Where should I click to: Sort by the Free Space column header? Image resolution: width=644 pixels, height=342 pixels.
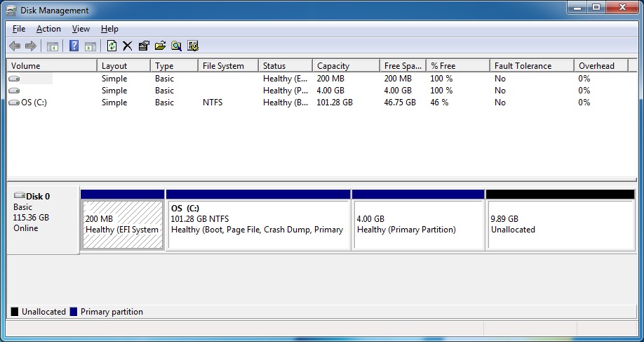(x=403, y=66)
